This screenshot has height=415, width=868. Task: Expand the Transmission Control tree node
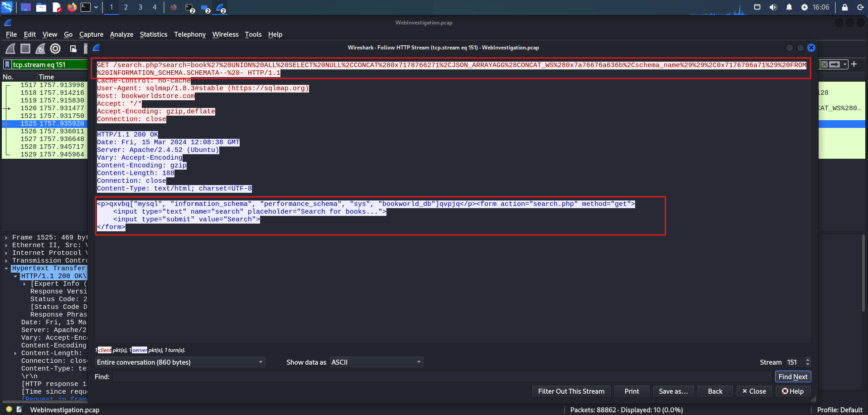6,260
